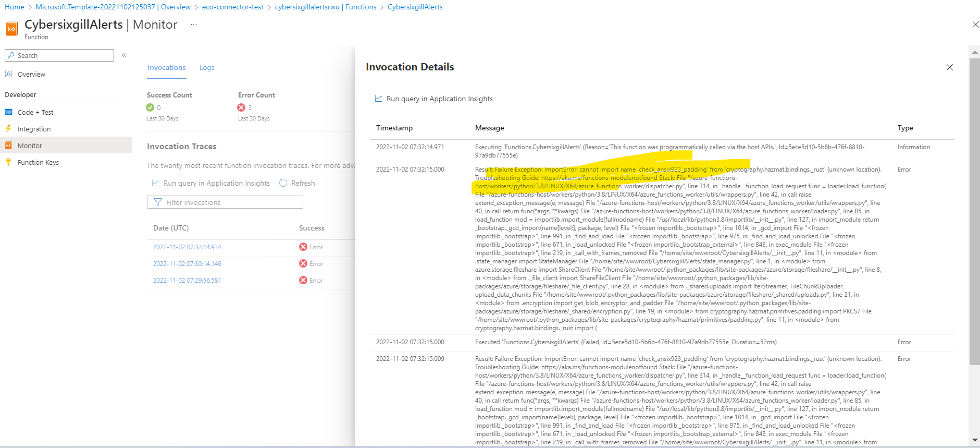Click the Integration lightning icon
This screenshot has height=448, width=980.
coord(9,128)
